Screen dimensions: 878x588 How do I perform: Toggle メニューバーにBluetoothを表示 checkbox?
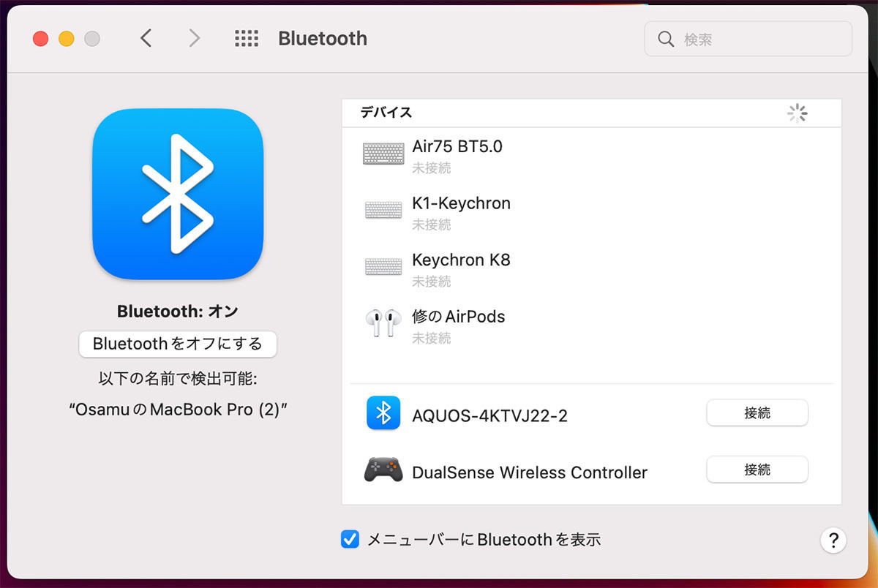[350, 540]
